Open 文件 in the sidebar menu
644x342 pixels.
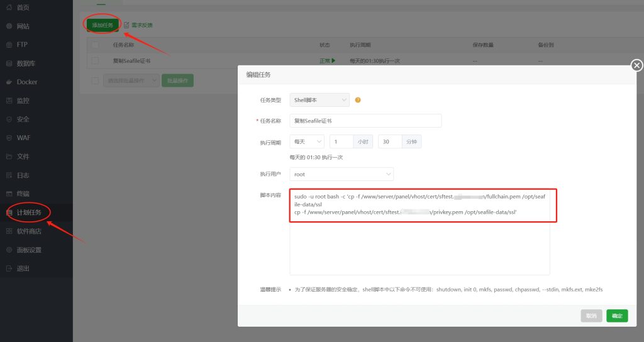click(x=23, y=157)
